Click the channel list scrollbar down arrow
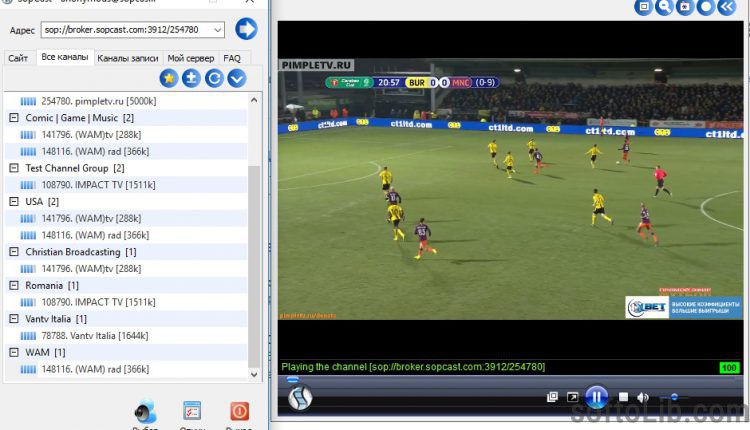The width and height of the screenshot is (750, 430). coord(254,375)
